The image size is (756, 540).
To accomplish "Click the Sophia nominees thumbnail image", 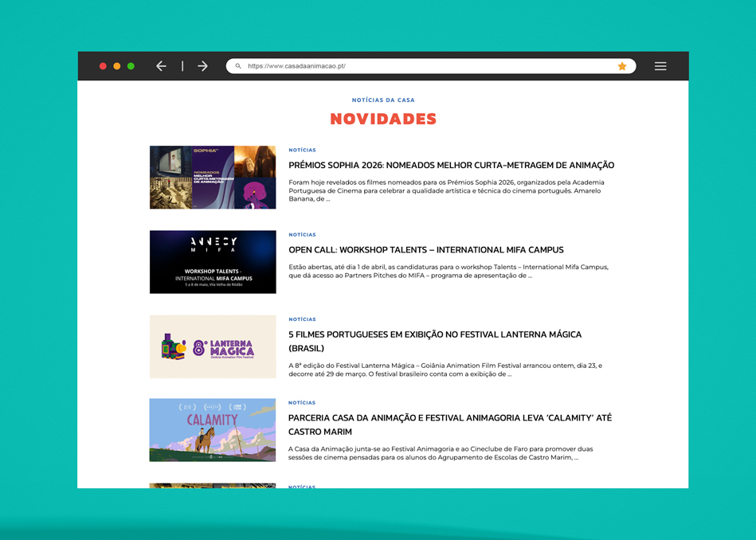I will tap(213, 177).
